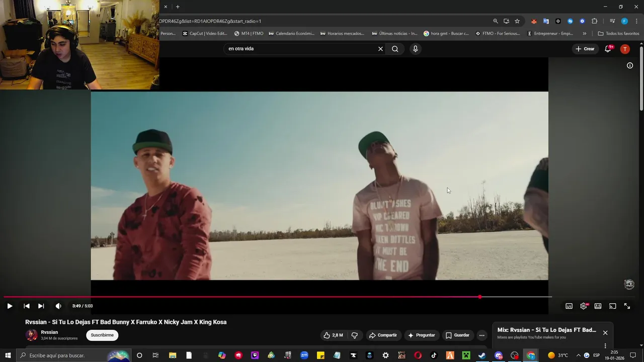Viewport: 644px width, 362px height.
Task: Click the red playhead scrubber dot
Action: [x=479, y=297]
